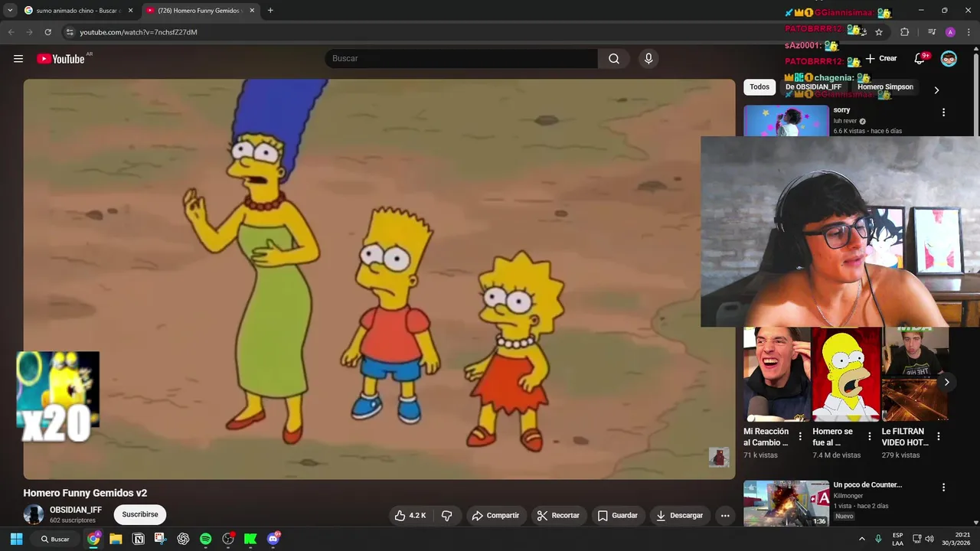This screenshot has height=551, width=980.
Task: Open the Kick app from the taskbar
Action: 250,539
